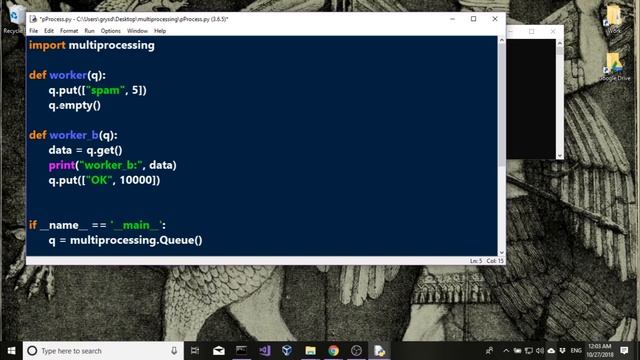Open the File menu in IDLE
The height and width of the screenshot is (360, 640).
pos(33,31)
